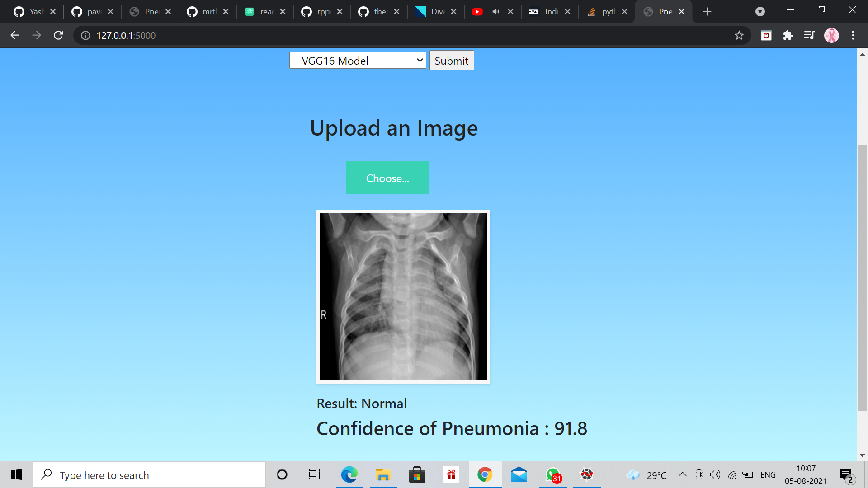Open the bookmark star icon
Image resolution: width=868 pixels, height=488 pixels.
[x=739, y=35]
